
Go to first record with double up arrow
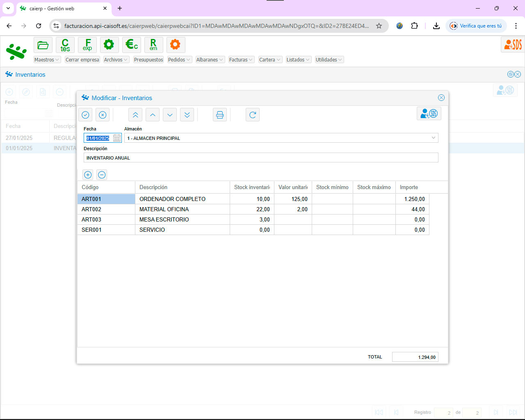tap(135, 115)
